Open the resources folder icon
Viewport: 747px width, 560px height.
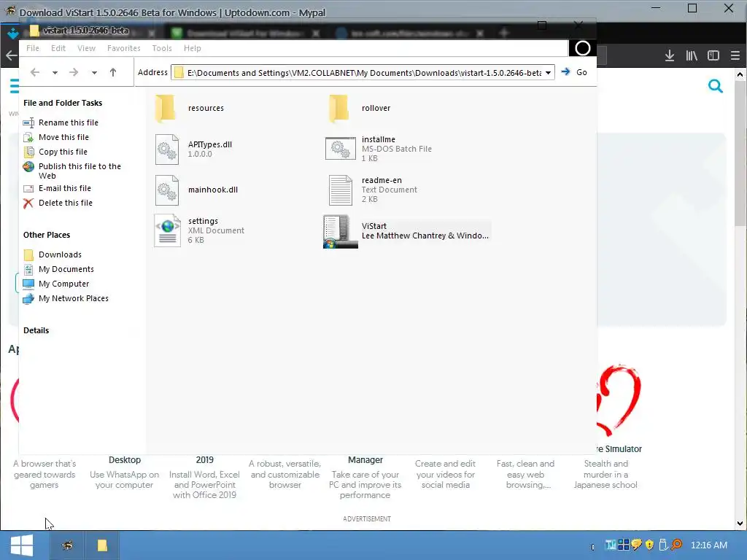166,109
